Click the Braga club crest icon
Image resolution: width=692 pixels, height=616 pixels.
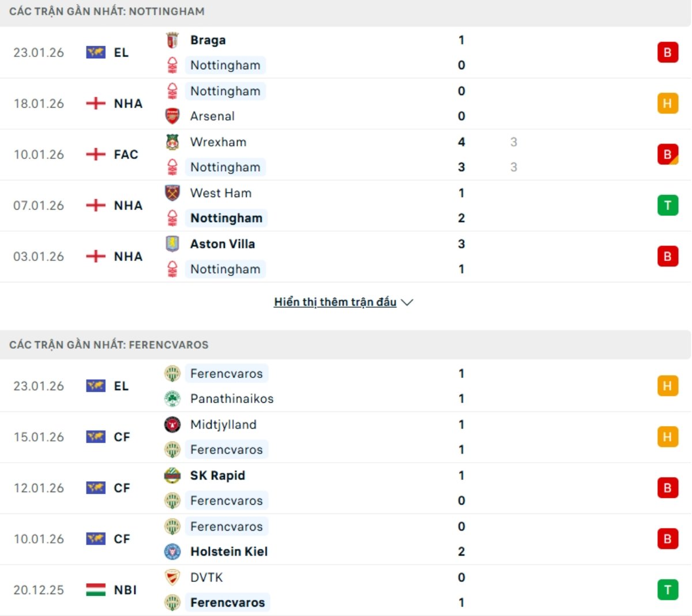(x=172, y=40)
